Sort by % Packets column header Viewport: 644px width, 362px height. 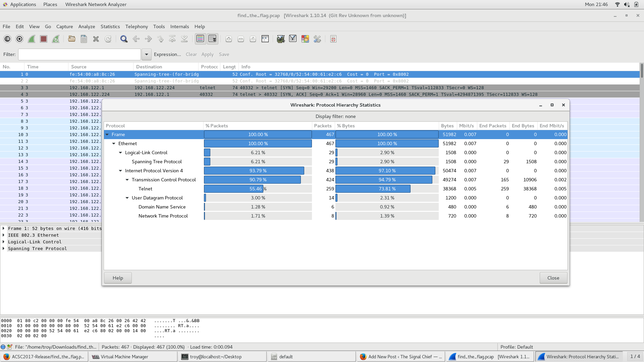(x=258, y=126)
